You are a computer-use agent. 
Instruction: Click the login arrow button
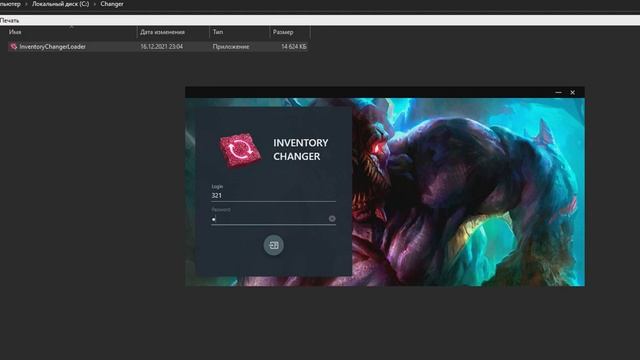[273, 245]
